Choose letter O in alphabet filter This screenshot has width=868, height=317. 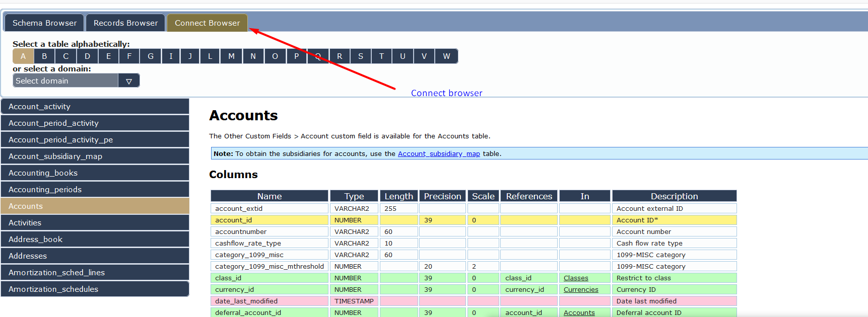[275, 56]
